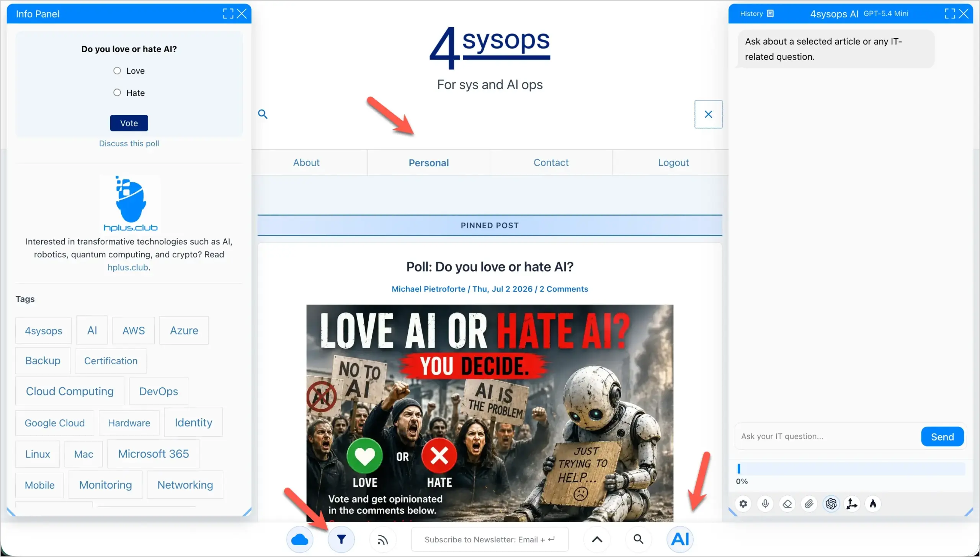Viewport: 980px width, 557px height.
Task: Click the search magnifier beside search field
Action: [263, 114]
